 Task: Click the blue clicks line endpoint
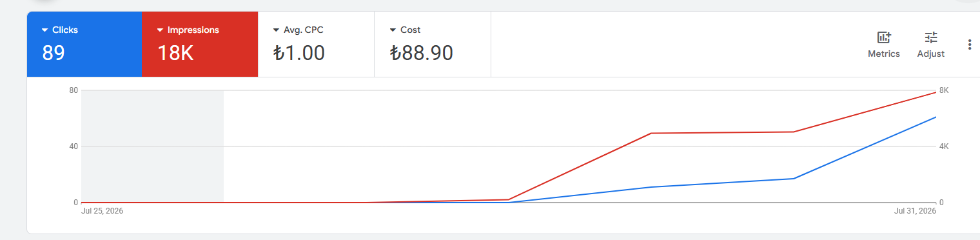(x=936, y=117)
